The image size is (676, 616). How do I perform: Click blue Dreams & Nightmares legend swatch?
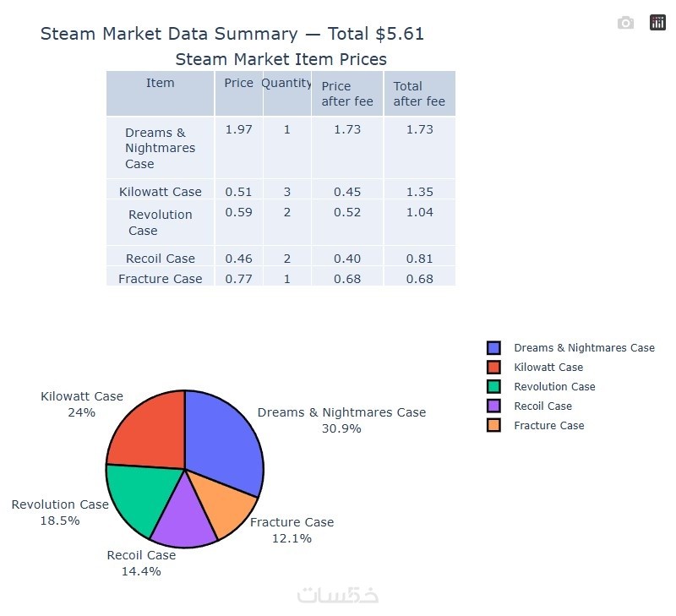tap(494, 348)
